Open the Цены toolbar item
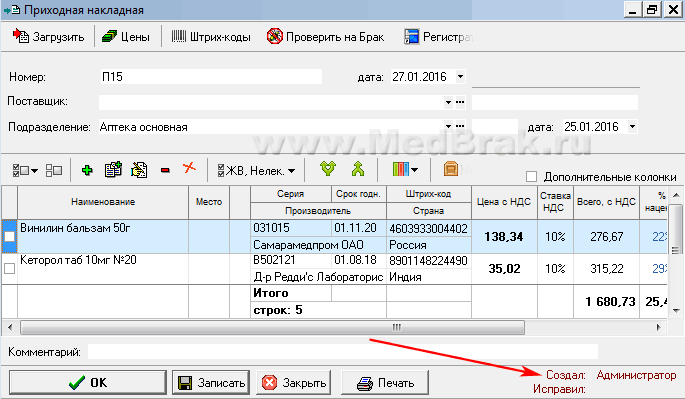The width and height of the screenshot is (685, 399). (x=126, y=37)
